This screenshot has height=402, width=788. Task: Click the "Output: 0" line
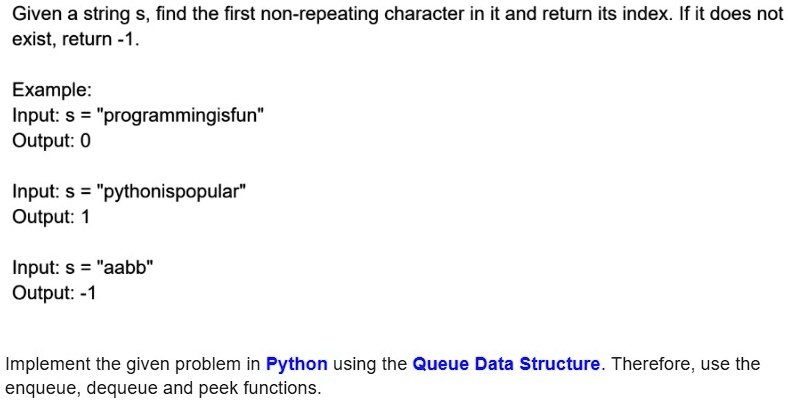click(51, 140)
